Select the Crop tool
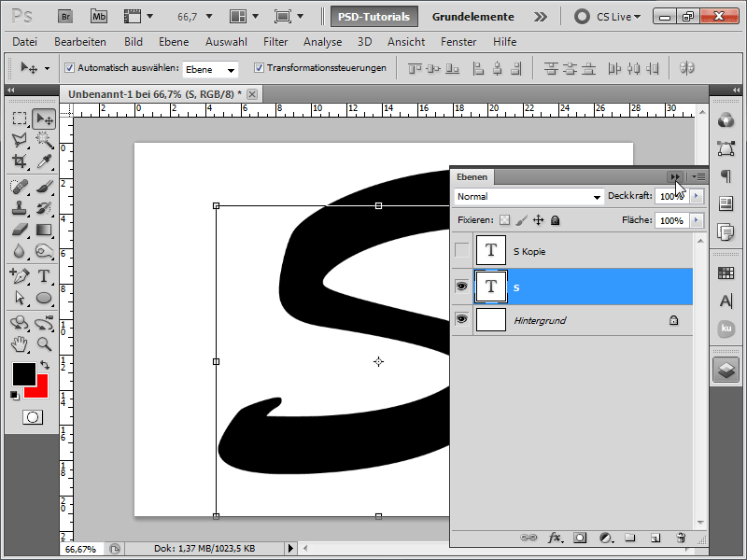Viewport: 747px width, 560px height. [20, 161]
